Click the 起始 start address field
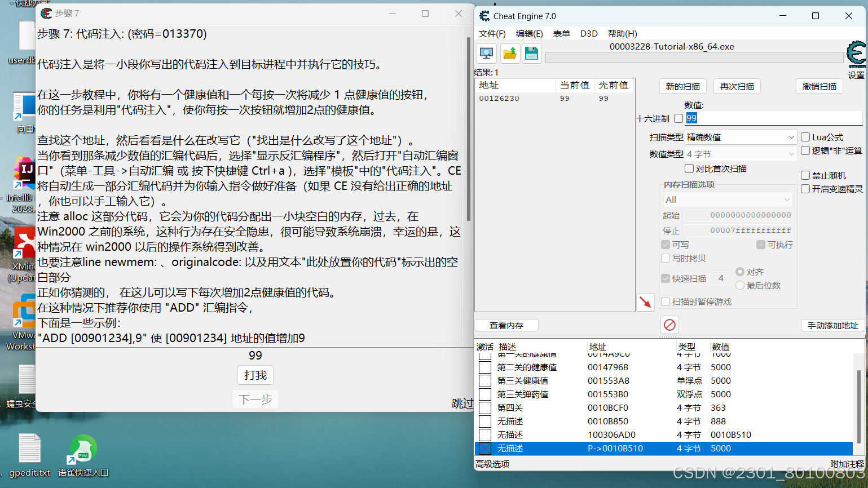868x488 pixels. [x=738, y=215]
